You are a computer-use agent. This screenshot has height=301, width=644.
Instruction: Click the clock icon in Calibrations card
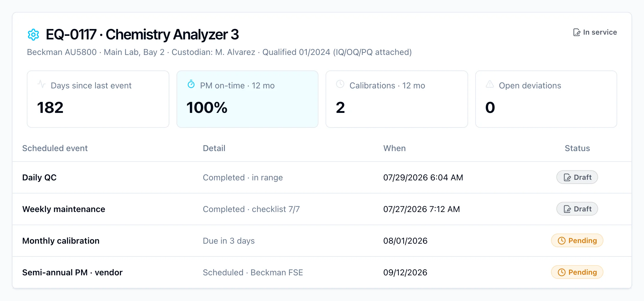click(x=340, y=84)
